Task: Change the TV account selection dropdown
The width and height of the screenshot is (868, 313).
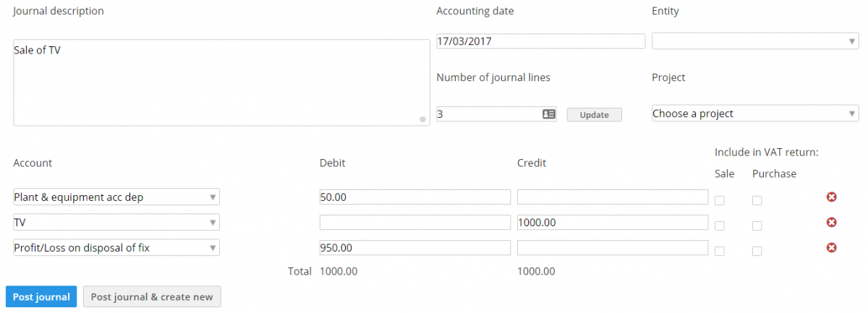Action: click(x=116, y=223)
